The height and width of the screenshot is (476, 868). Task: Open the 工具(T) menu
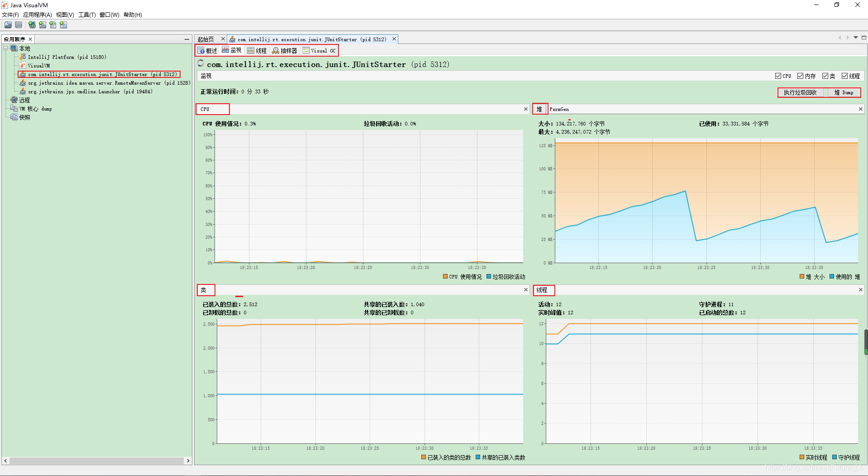(87, 15)
